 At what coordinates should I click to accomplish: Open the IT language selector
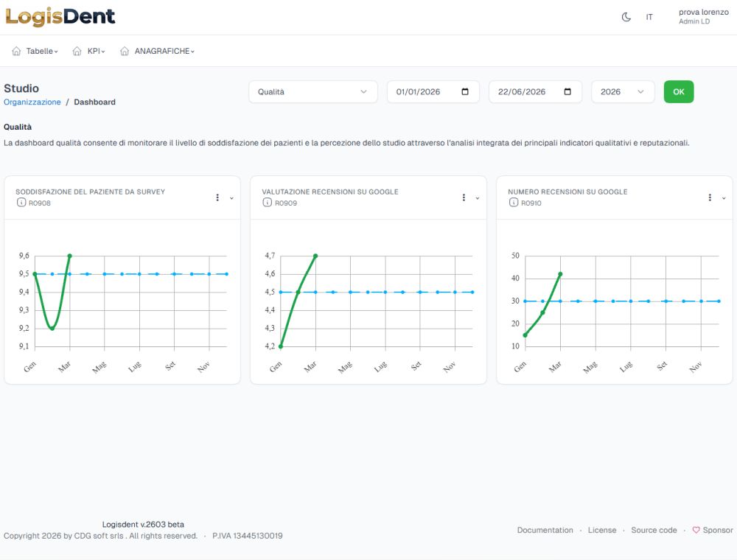[x=649, y=18]
